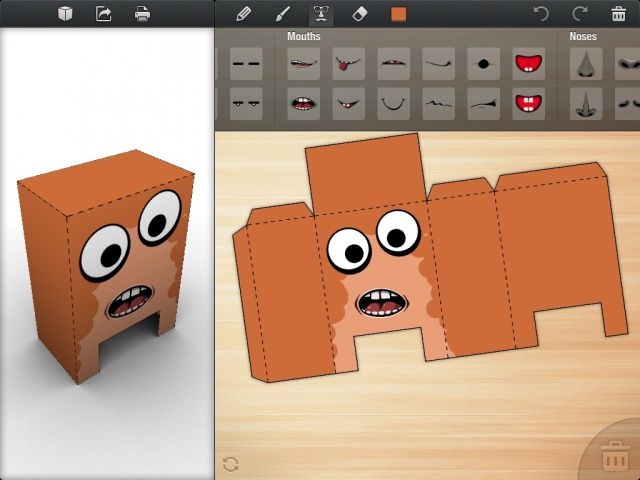This screenshot has width=640, height=480.
Task: Select the Pencil drawing tool
Action: (x=243, y=14)
